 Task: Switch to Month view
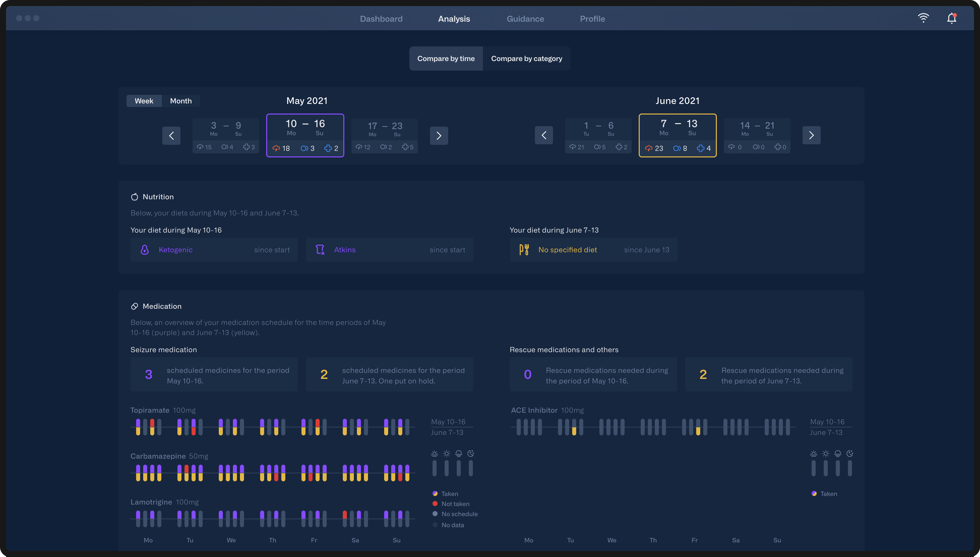click(x=181, y=101)
